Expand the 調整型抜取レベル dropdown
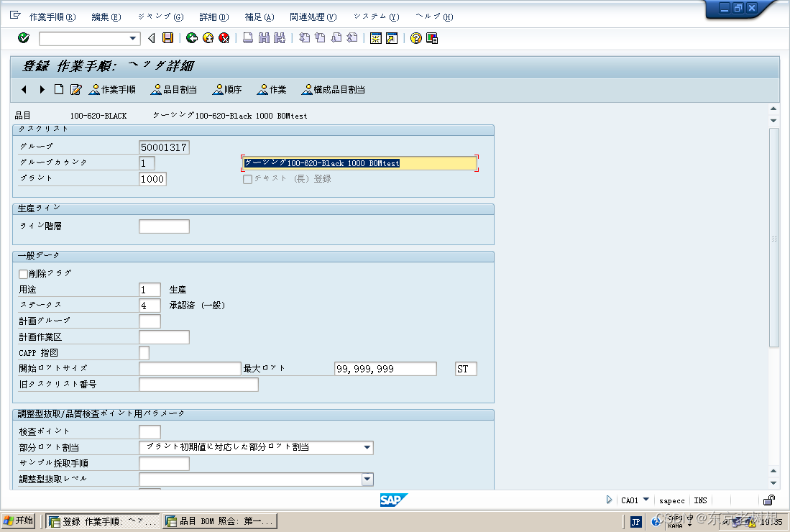This screenshot has height=532, width=790. point(367,479)
